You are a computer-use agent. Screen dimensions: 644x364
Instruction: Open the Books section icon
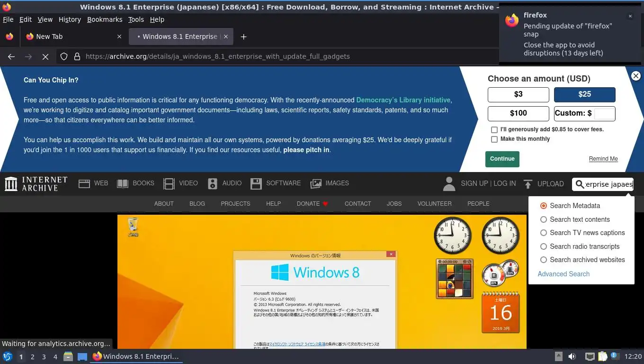[123, 184]
